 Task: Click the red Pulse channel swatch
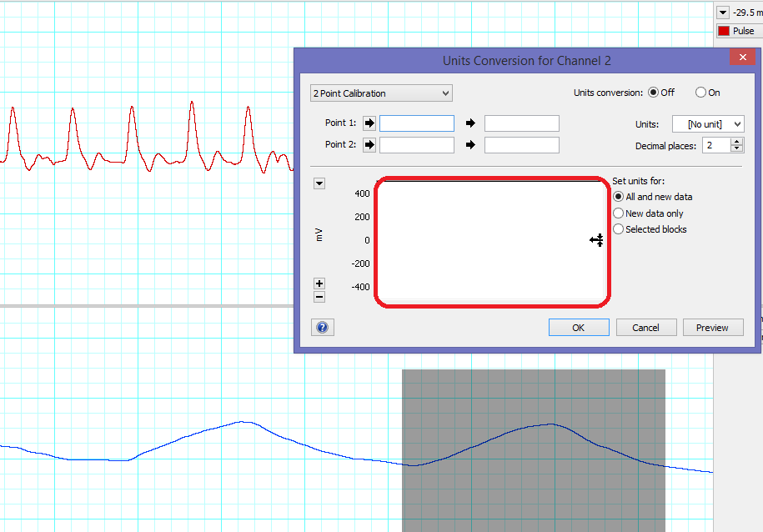click(723, 31)
